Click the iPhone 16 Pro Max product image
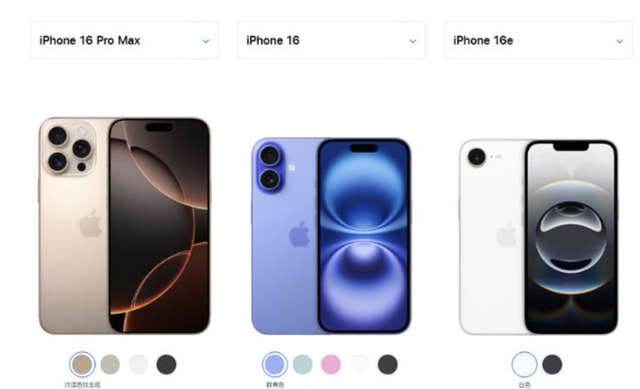 click(124, 226)
